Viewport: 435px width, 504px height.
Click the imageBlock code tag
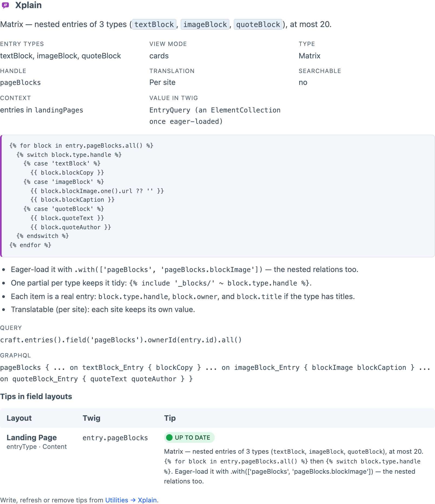(205, 25)
